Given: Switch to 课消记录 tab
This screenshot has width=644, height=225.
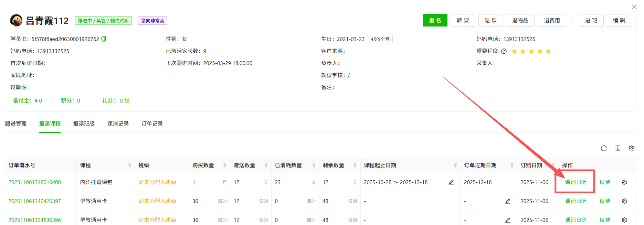Looking at the screenshot, I should click(x=118, y=124).
